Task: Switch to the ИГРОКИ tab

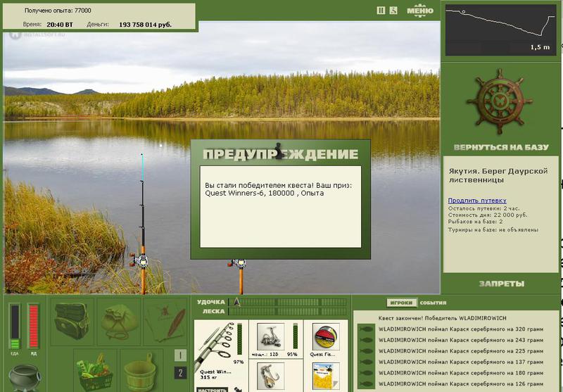Action: (401, 303)
